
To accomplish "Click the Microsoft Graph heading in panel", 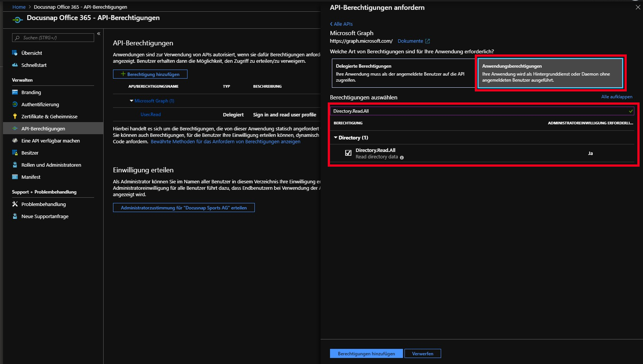I will pyautogui.click(x=352, y=33).
